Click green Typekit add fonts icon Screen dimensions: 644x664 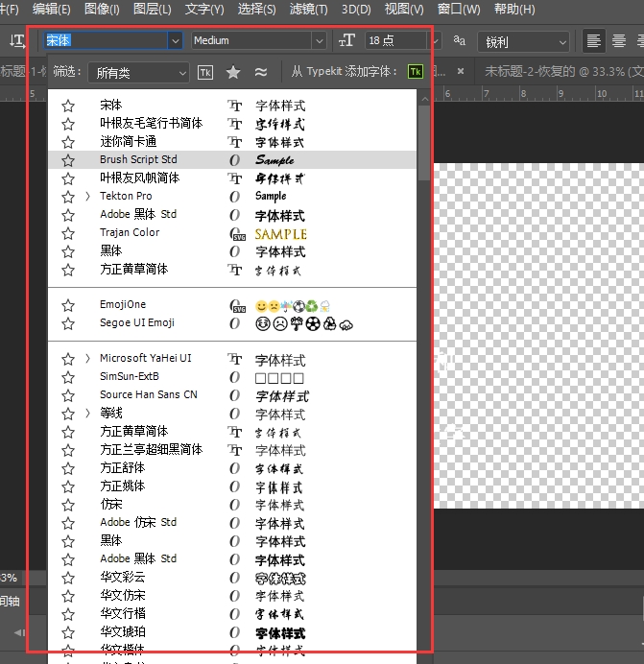coord(415,72)
